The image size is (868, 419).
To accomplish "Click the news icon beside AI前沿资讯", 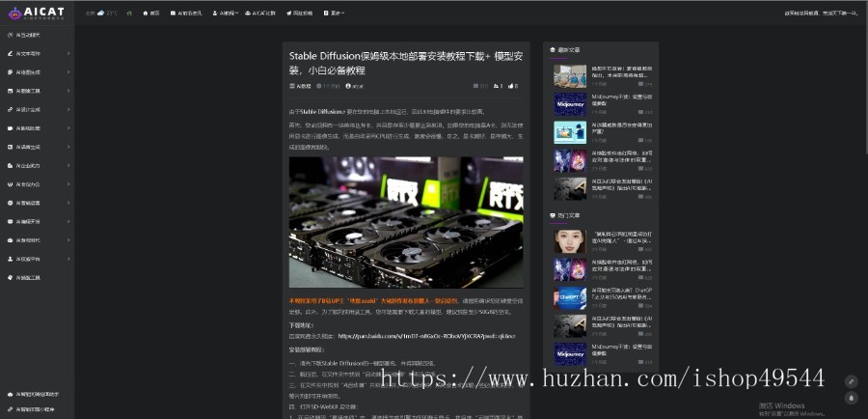I will (173, 13).
